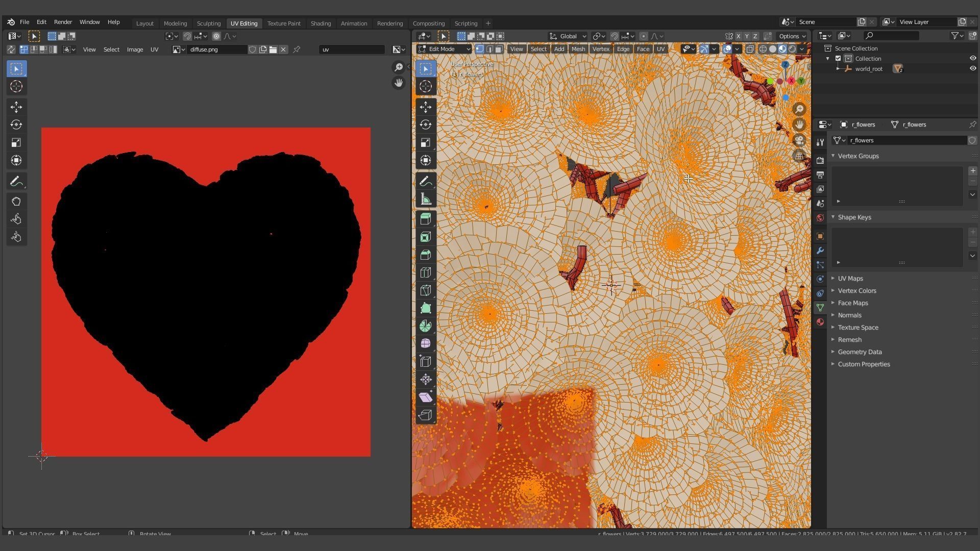Select the Scale tool in 3D viewport

(426, 142)
